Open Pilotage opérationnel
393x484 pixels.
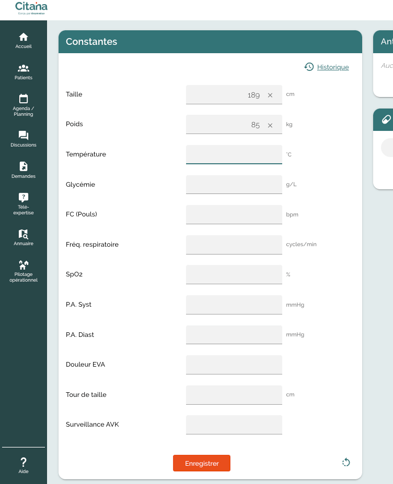(23, 271)
